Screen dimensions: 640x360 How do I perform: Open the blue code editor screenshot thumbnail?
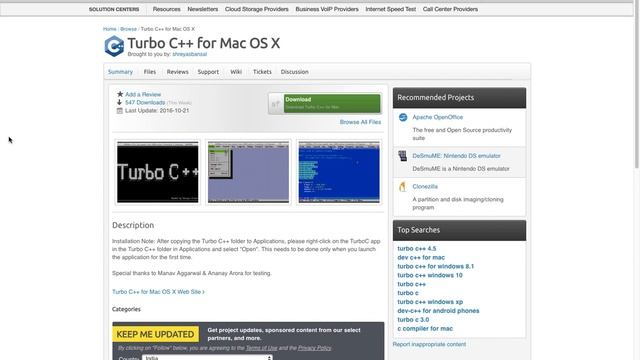(339, 172)
